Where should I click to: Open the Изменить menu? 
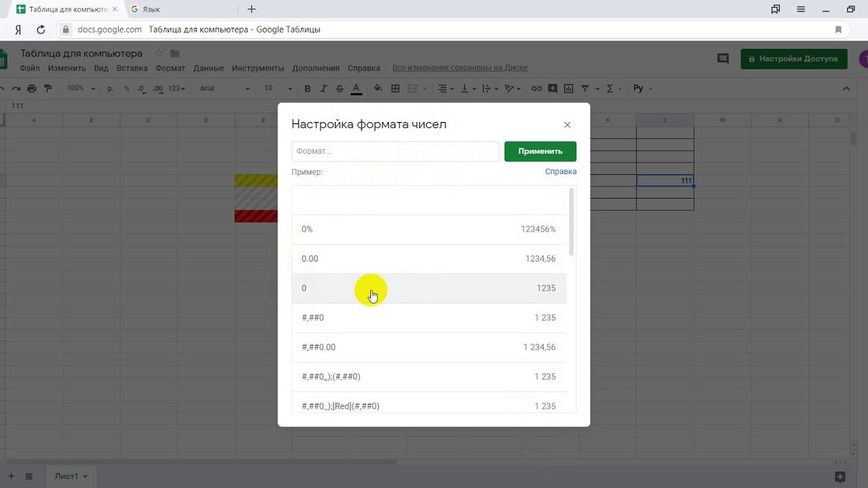tap(66, 68)
